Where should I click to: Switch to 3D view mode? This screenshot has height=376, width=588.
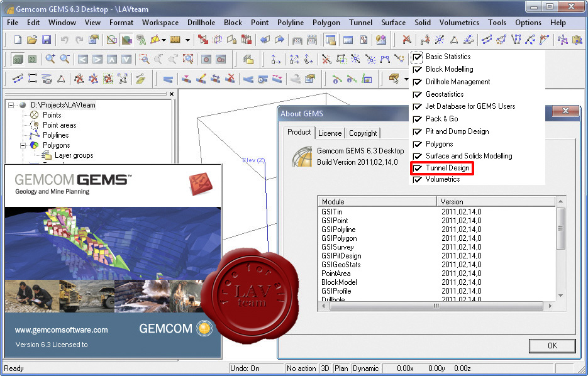18,59
